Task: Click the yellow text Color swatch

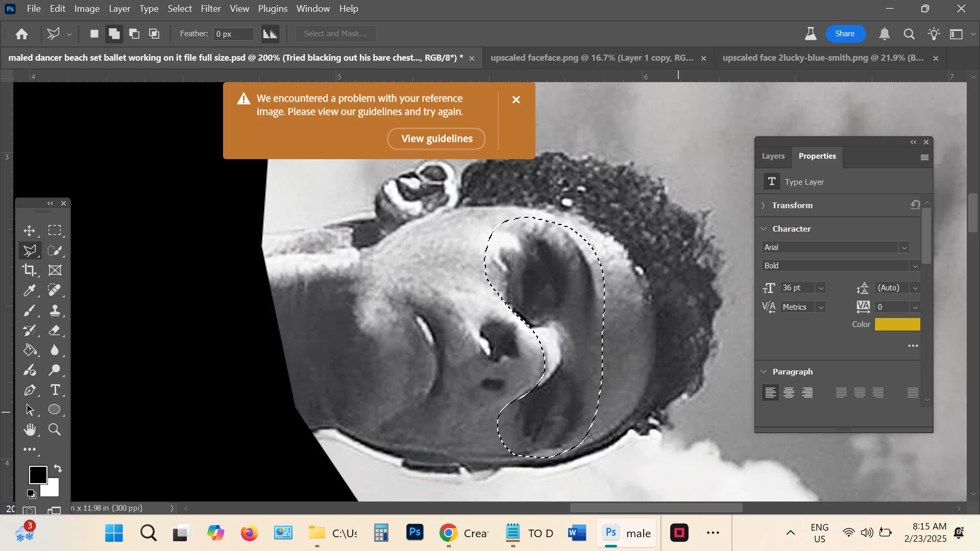Action: click(897, 324)
